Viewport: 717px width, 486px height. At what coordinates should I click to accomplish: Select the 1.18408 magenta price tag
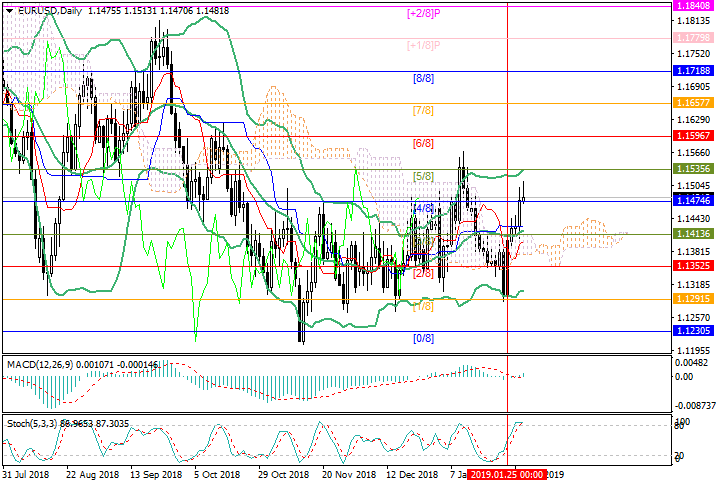[692, 5]
